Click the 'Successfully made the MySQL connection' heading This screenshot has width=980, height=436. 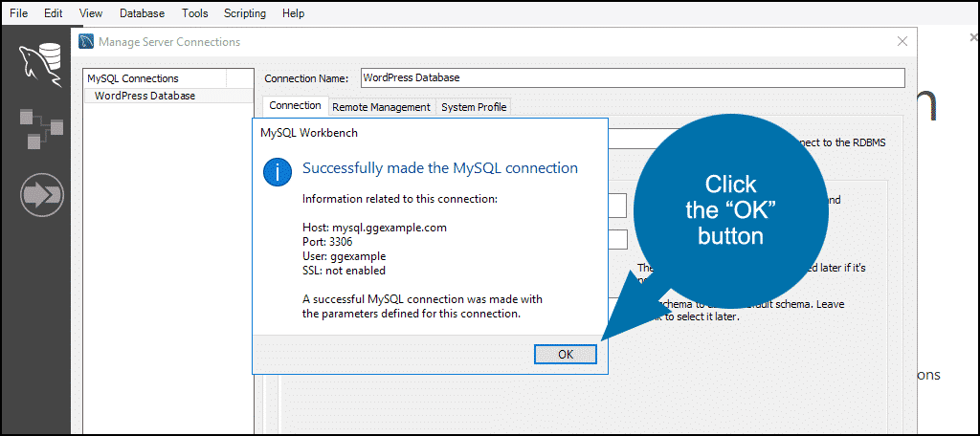(440, 168)
